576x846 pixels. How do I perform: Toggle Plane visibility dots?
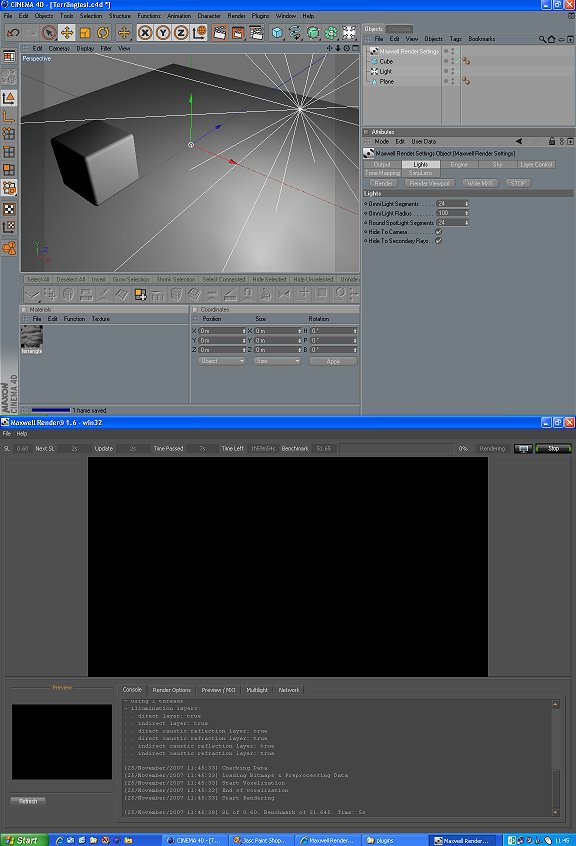coord(452,81)
